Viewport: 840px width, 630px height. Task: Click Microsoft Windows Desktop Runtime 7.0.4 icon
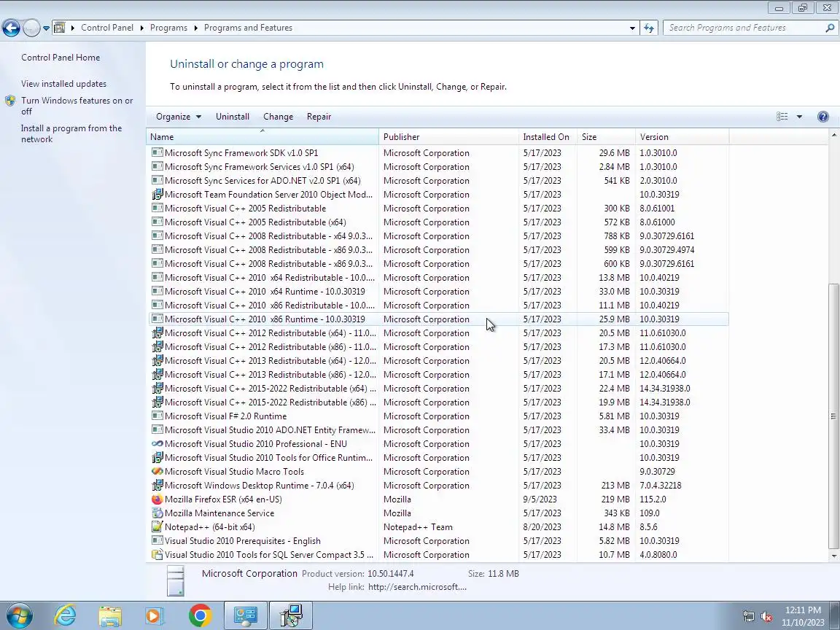tap(157, 486)
